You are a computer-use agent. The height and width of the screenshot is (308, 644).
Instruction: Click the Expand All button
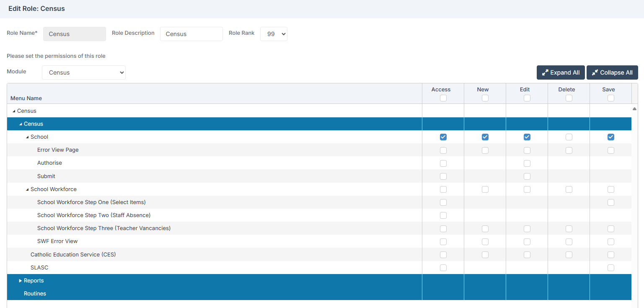(561, 72)
